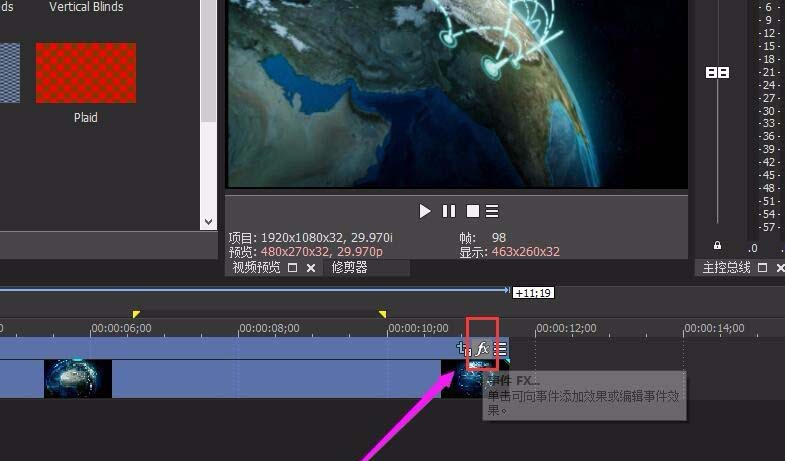The height and width of the screenshot is (461, 785).
Task: Switch to the 修剪器 tab
Action: (x=350, y=268)
